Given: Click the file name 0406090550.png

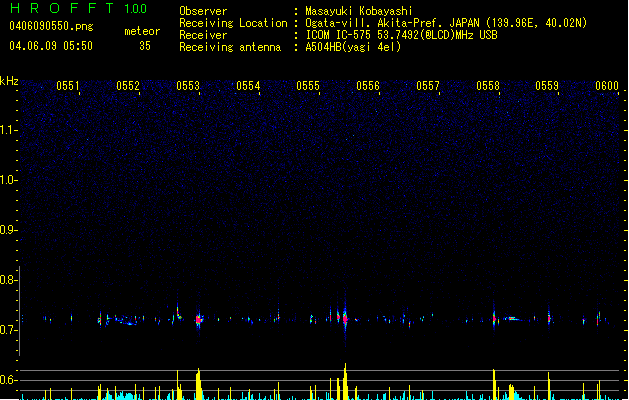Looking at the screenshot, I should 51,26.
